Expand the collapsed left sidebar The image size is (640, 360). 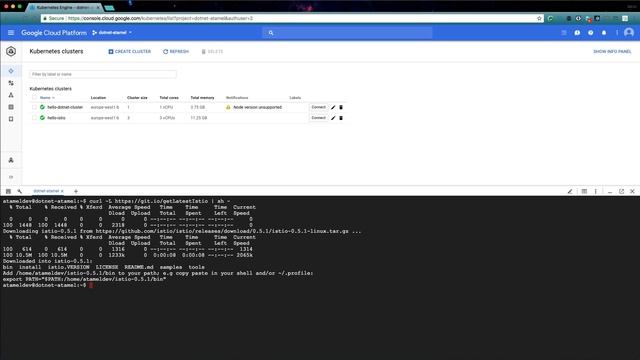click(x=11, y=177)
